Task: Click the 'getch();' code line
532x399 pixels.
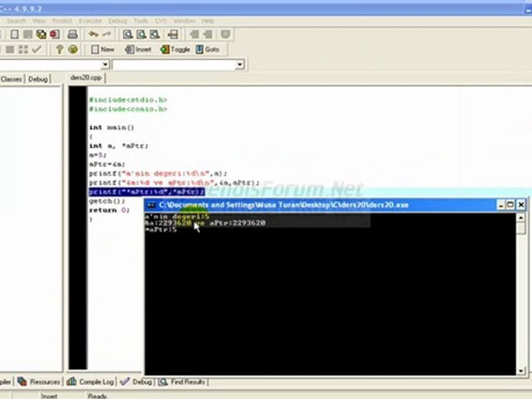Action: point(107,201)
